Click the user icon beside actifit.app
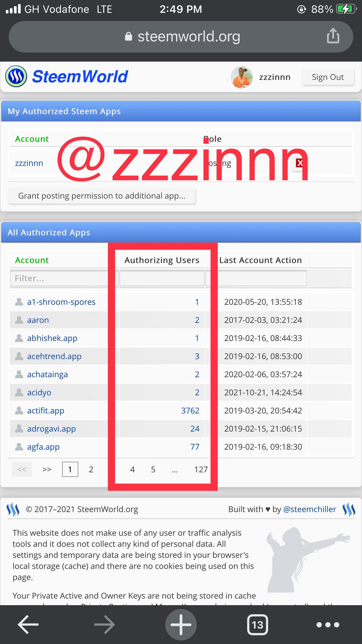Image resolution: width=362 pixels, height=644 pixels. point(19,410)
